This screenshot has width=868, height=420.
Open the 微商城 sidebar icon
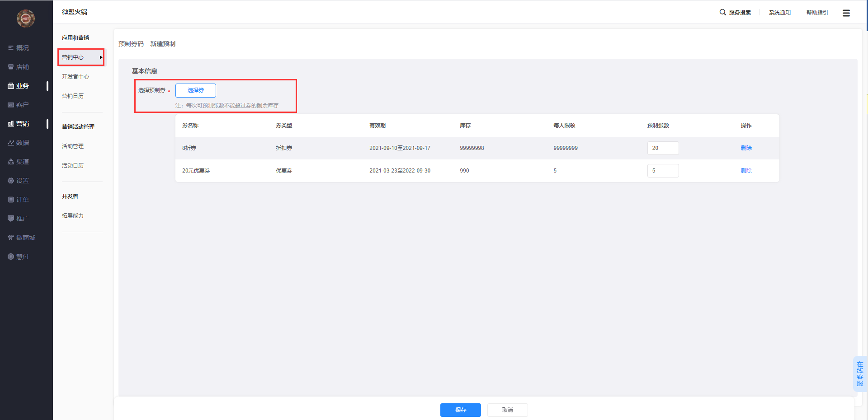(11, 238)
